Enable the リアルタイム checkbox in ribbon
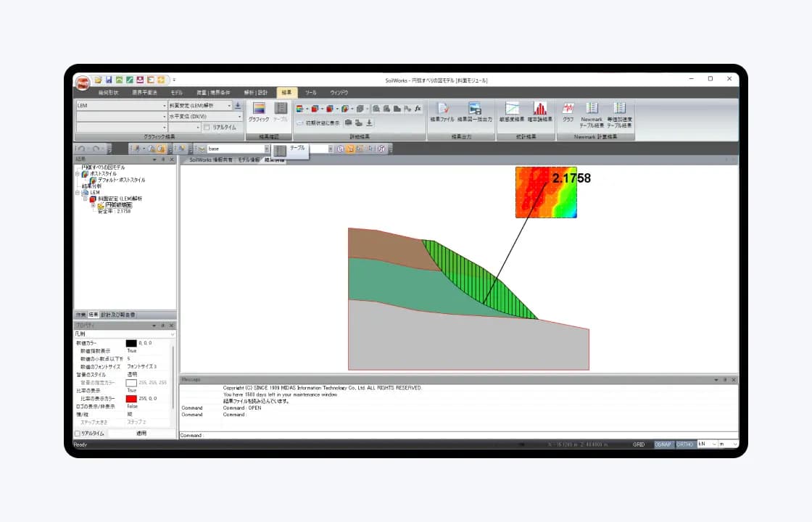Viewport: 812px width, 522px height. [207, 128]
